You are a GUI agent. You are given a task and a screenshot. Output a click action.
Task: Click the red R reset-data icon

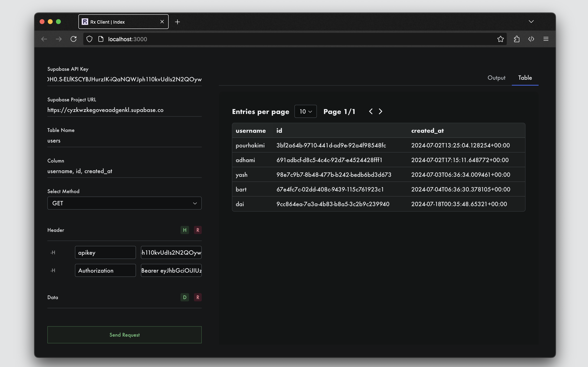point(198,297)
